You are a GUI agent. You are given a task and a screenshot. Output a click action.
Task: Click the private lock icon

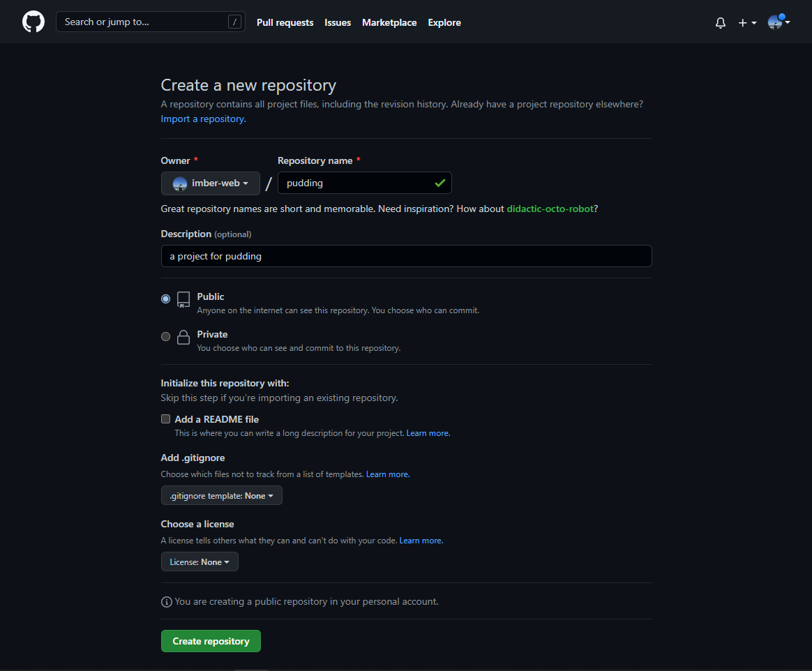click(x=183, y=337)
